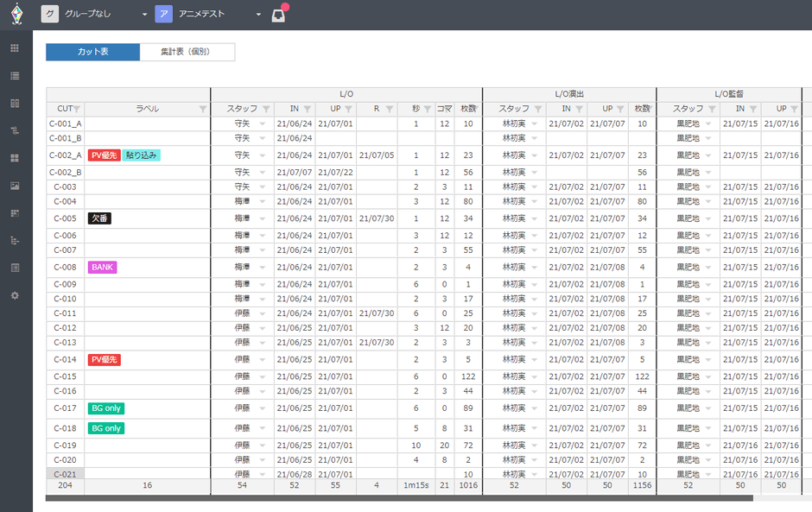The height and width of the screenshot is (512, 812).
Task: Expand the グループなし group dropdown
Action: coord(144,16)
